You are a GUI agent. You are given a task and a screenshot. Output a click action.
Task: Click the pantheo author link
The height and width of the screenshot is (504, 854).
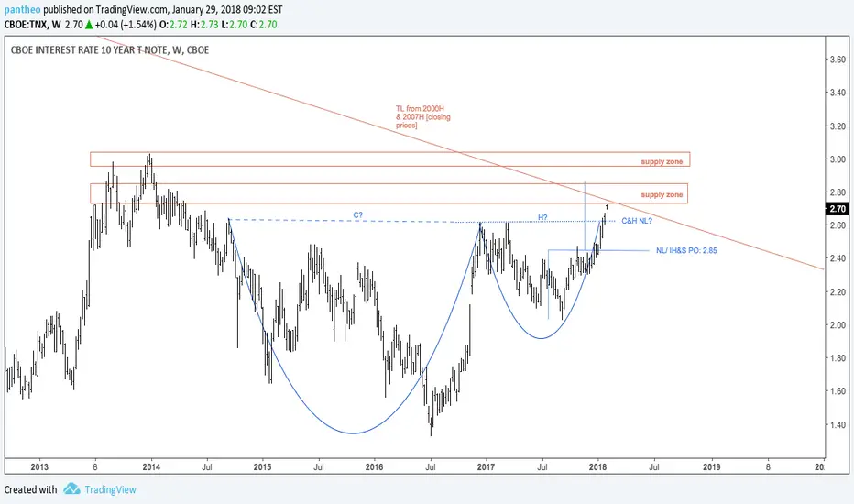(x=22, y=10)
